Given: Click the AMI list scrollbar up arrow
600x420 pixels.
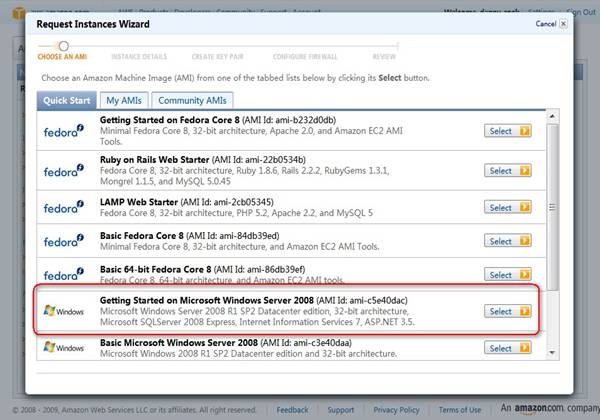Looking at the screenshot, I should (x=553, y=119).
